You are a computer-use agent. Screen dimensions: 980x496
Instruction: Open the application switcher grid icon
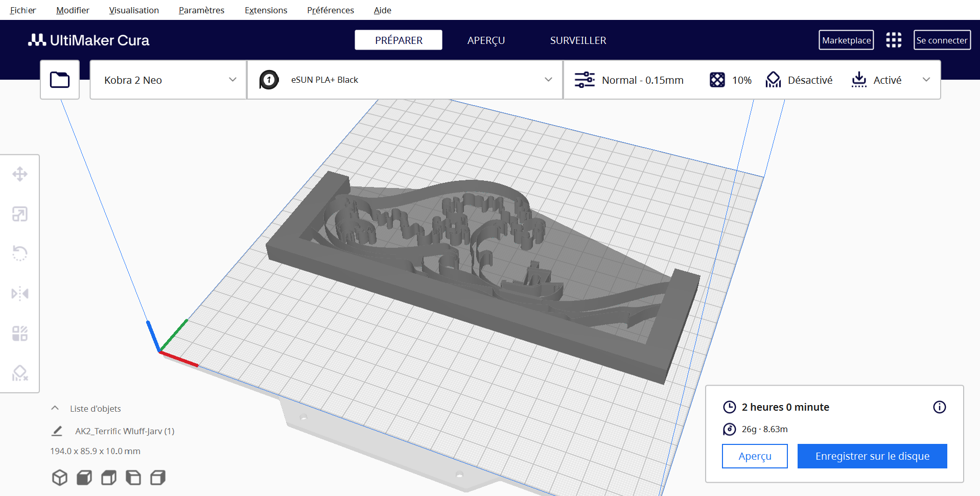pyautogui.click(x=894, y=40)
